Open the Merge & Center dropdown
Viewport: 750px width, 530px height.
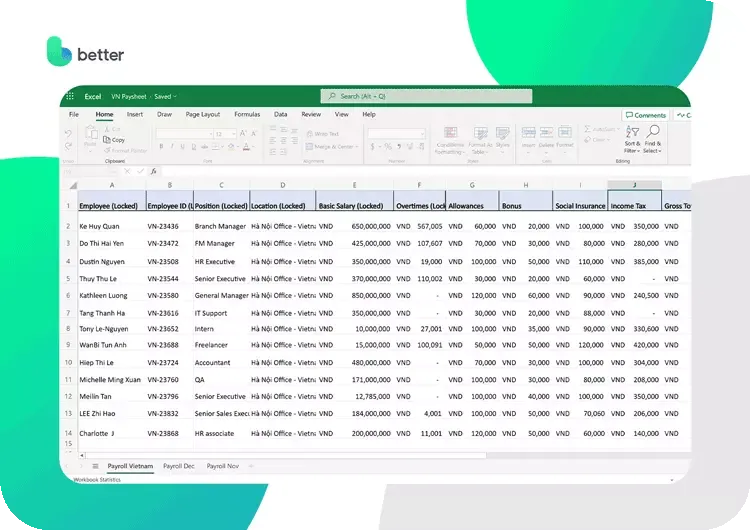(x=357, y=147)
